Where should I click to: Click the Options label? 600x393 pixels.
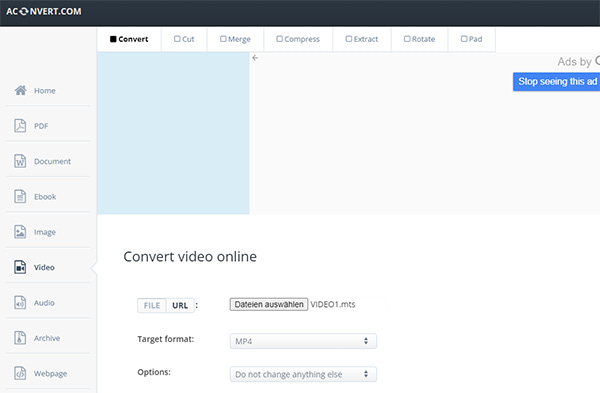(154, 372)
